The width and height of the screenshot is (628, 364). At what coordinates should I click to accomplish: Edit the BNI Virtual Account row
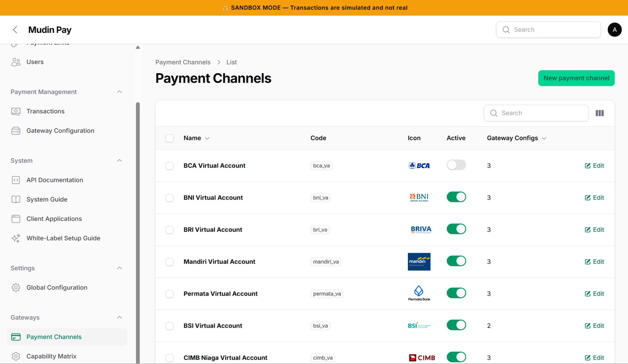[594, 198]
